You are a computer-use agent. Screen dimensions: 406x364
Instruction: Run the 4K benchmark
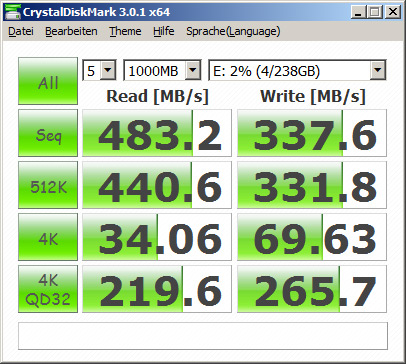[48, 237]
